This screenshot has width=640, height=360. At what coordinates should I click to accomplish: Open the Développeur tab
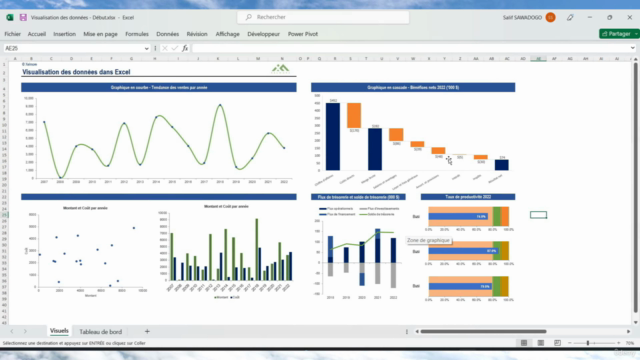(264, 34)
